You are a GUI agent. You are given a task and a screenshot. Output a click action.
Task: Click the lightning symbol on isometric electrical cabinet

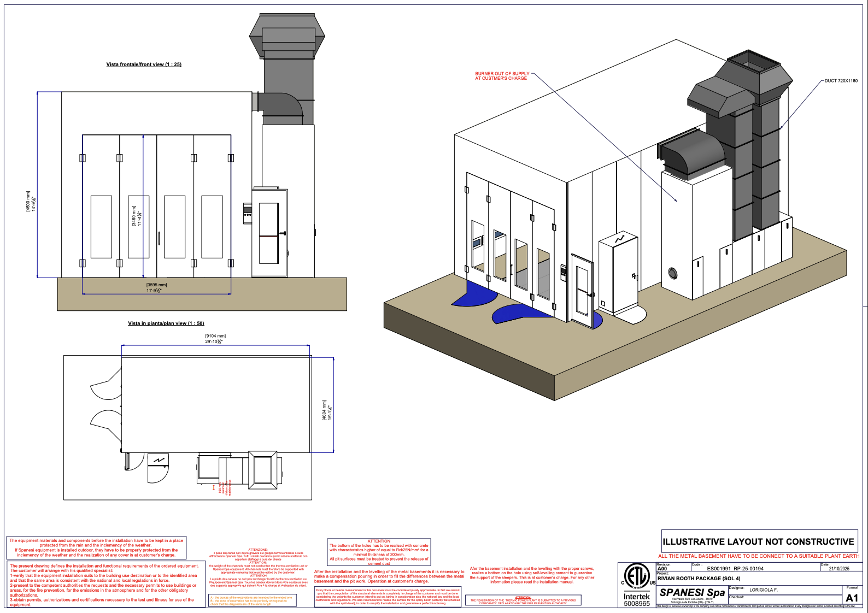point(619,239)
